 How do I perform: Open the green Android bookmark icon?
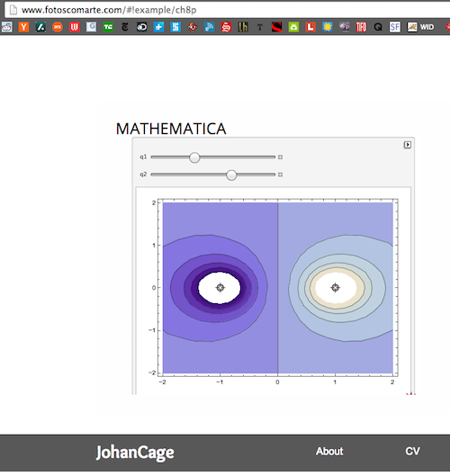click(293, 27)
